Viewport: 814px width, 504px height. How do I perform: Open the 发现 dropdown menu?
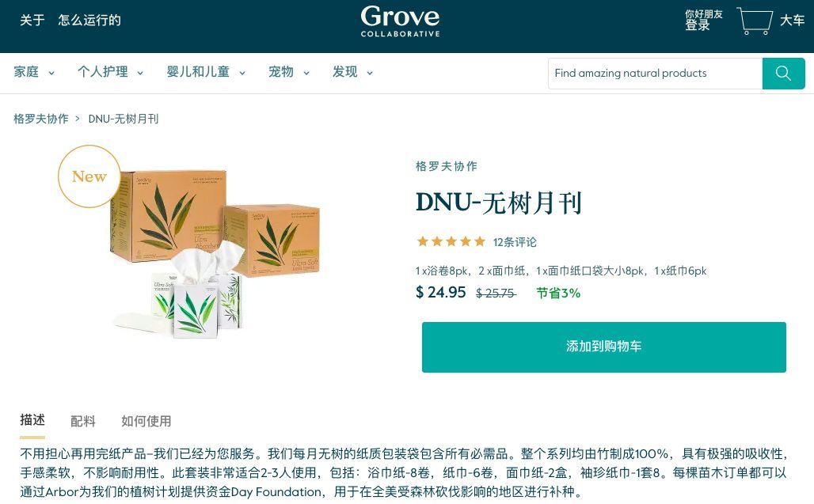(352, 72)
